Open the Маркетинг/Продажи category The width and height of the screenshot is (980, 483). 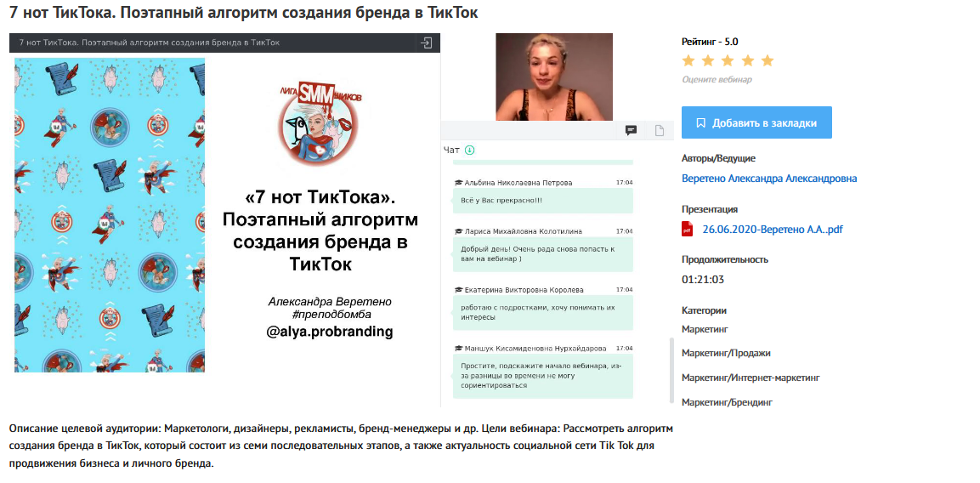pyautogui.click(x=726, y=353)
